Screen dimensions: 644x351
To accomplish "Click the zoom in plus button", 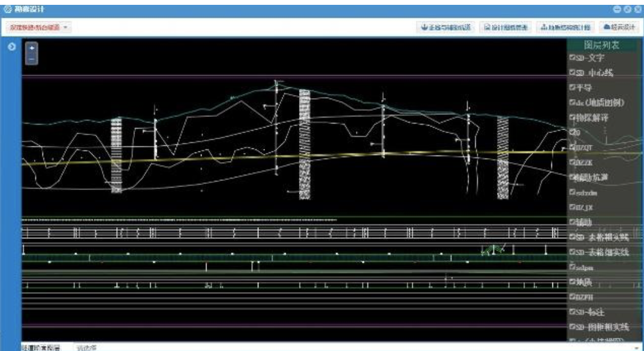I will 32,47.
